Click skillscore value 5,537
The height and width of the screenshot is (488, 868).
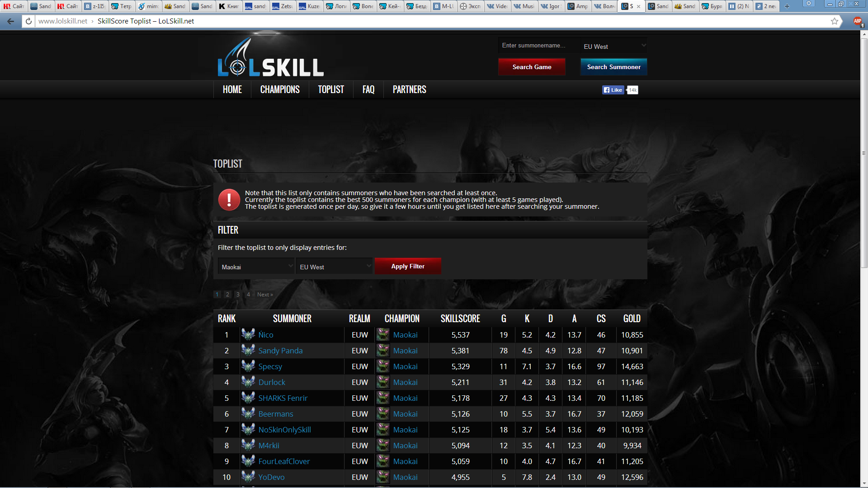tap(460, 335)
